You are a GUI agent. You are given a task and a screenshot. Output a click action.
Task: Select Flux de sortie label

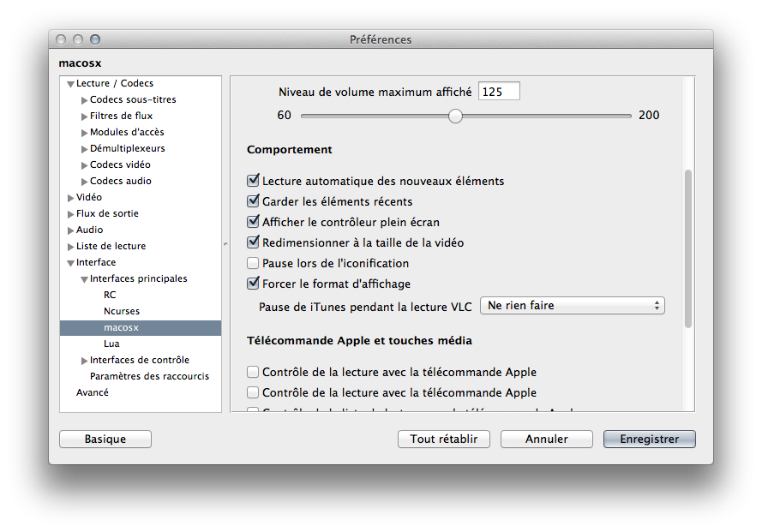click(x=107, y=213)
